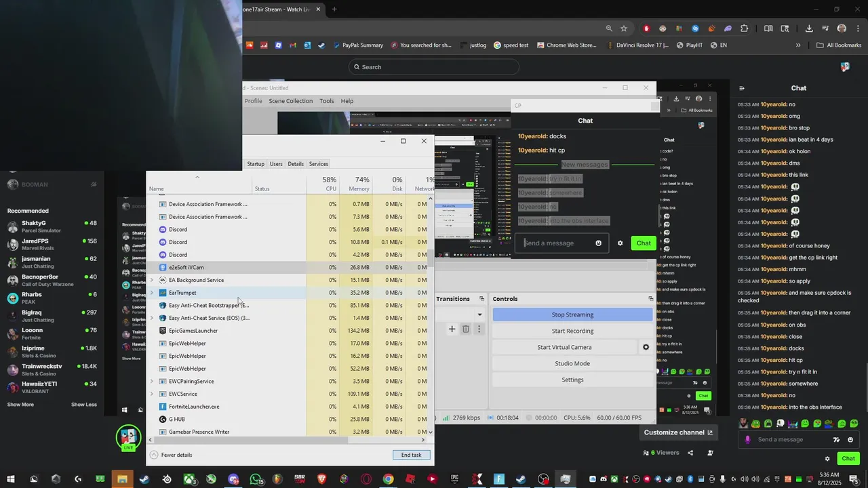Sort processes by Memory column
Viewport: 868px width, 488px height.
click(x=355, y=184)
